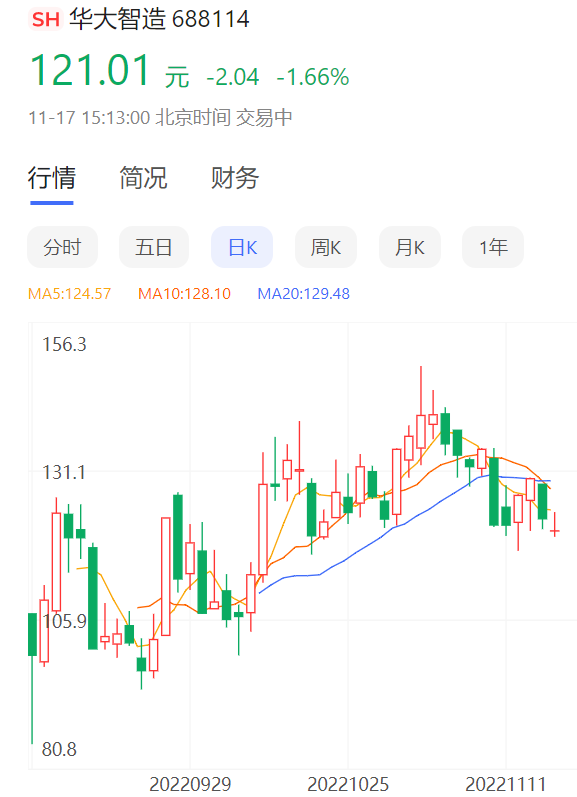Show the 1年 one-year chart
This screenshot has height=797, width=577.
tap(493, 247)
